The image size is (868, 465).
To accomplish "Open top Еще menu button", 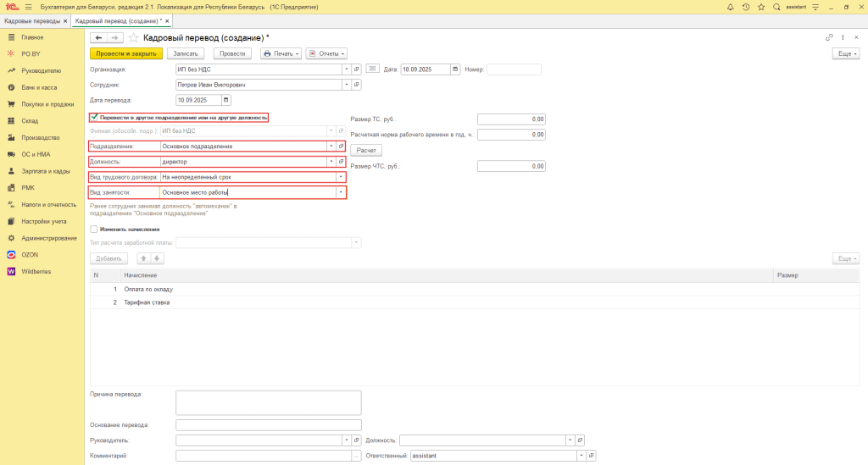I will [x=846, y=53].
